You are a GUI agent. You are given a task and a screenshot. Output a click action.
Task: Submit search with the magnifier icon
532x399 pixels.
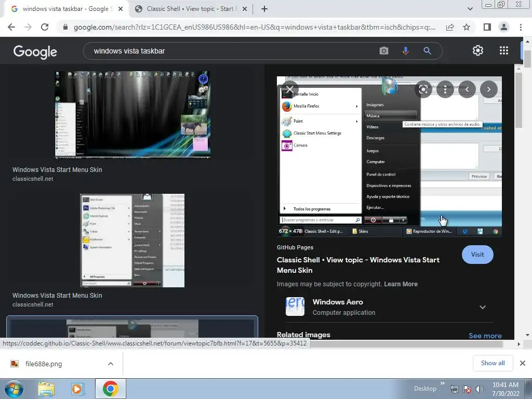coord(427,51)
